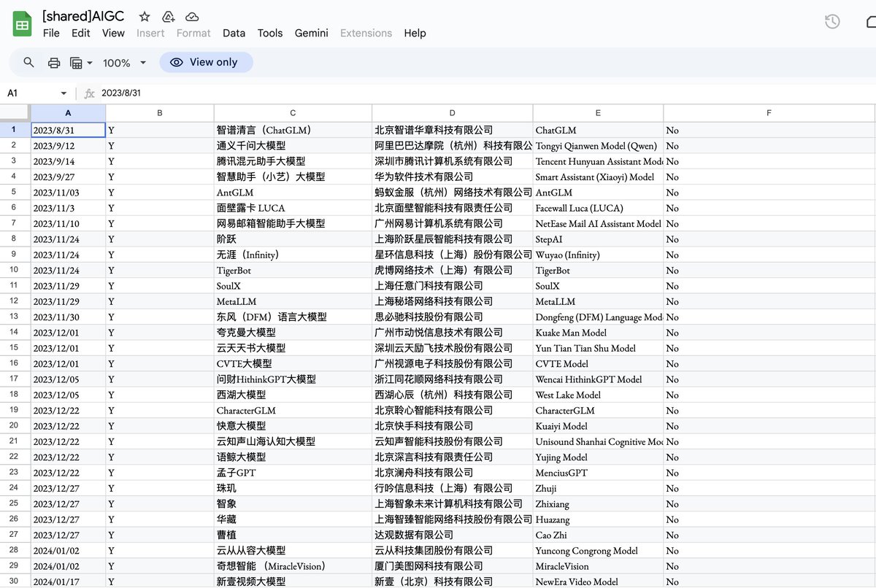The width and height of the screenshot is (876, 588).
Task: Click the MenciusGPT cell
Action: point(598,473)
